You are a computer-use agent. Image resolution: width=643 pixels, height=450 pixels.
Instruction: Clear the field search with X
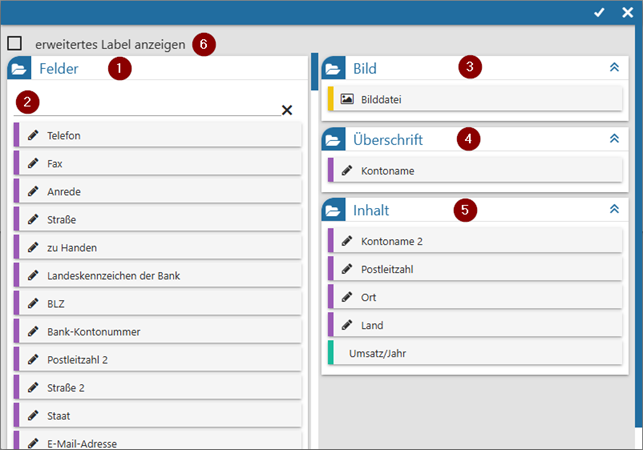(x=287, y=110)
